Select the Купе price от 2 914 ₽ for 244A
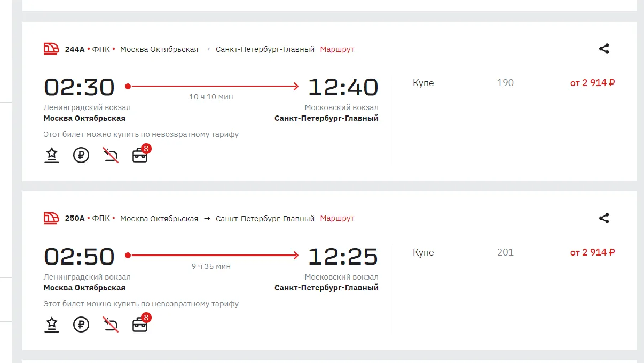The image size is (644, 363). point(592,83)
